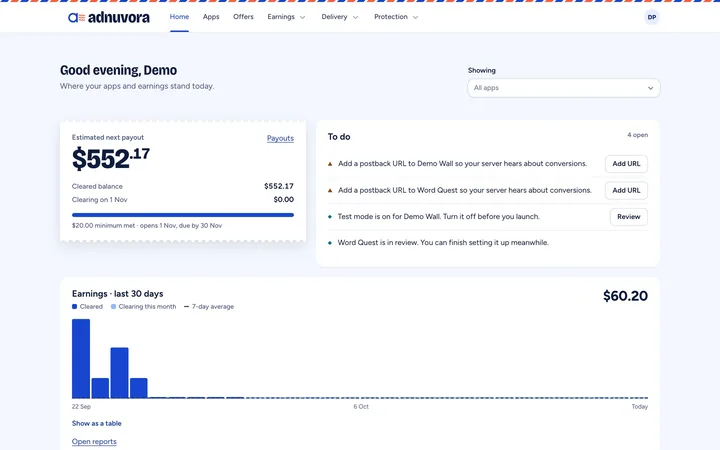This screenshot has width=720, height=450.
Task: Click the 7-day average legend marker
Action: point(186,306)
